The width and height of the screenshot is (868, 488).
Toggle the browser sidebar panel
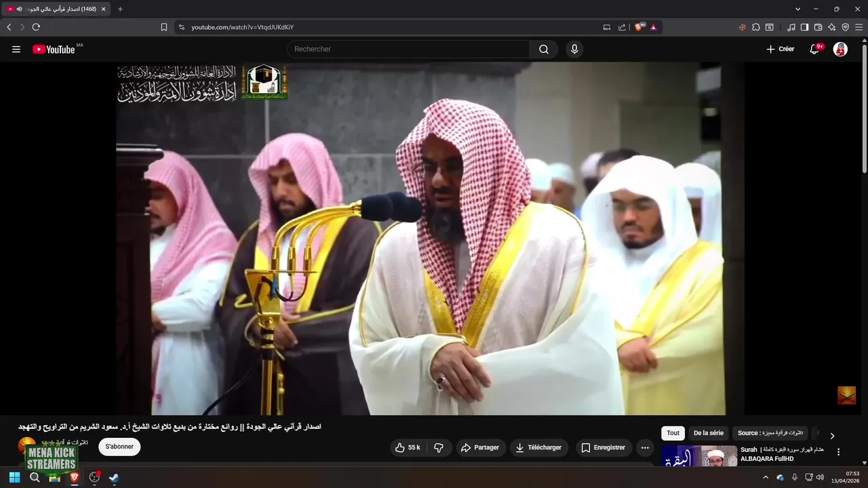805,27
